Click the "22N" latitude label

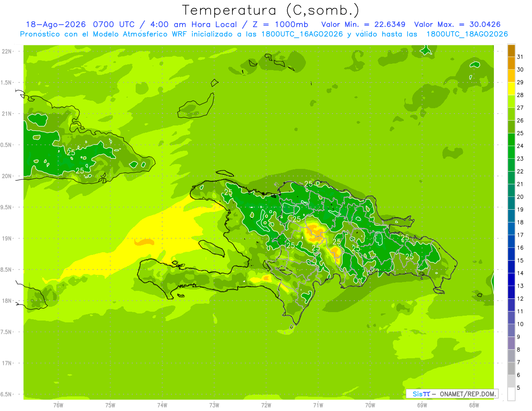click(7, 51)
